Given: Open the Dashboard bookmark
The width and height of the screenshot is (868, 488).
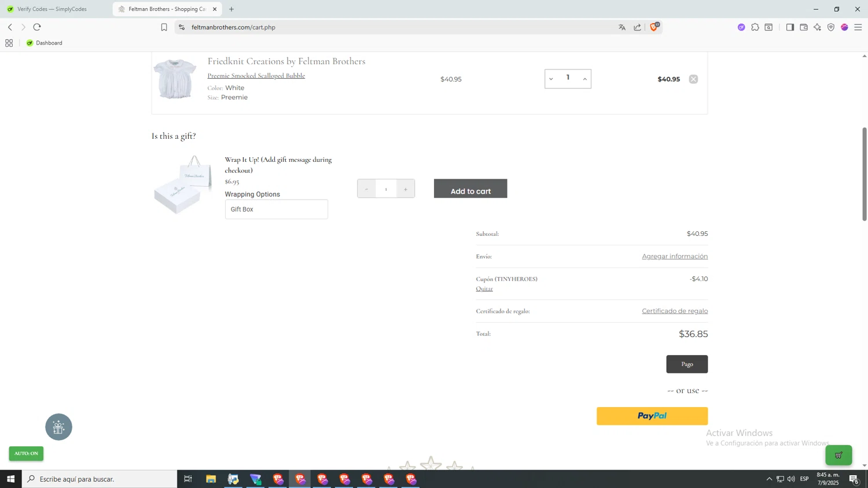Looking at the screenshot, I should [x=45, y=43].
